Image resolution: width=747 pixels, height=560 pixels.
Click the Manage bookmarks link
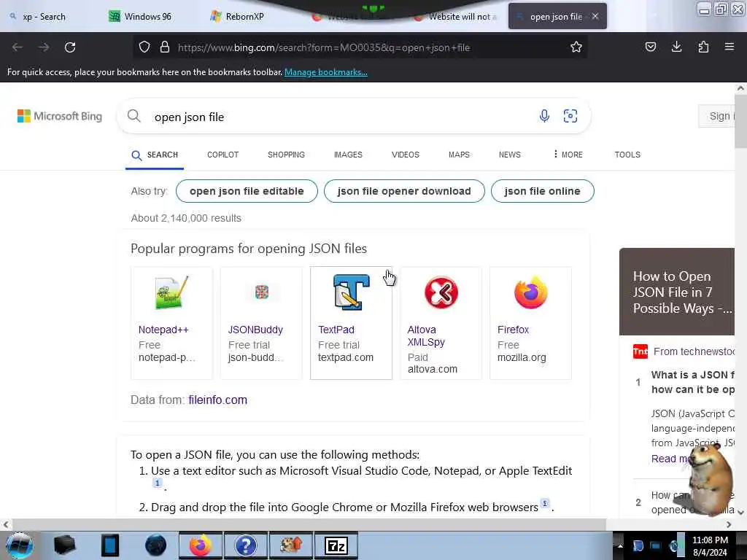coord(326,72)
